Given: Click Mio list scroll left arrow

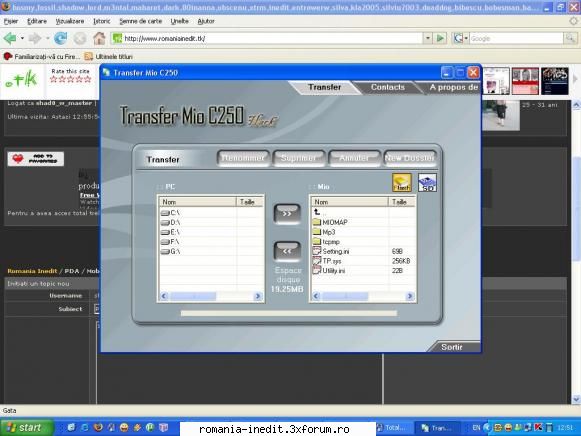Looking at the screenshot, I should (316, 296).
